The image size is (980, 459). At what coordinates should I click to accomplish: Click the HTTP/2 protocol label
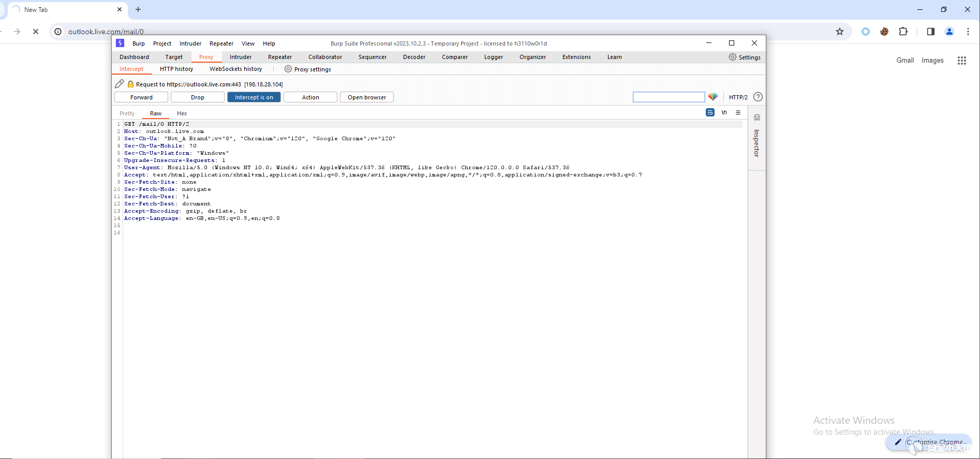738,97
